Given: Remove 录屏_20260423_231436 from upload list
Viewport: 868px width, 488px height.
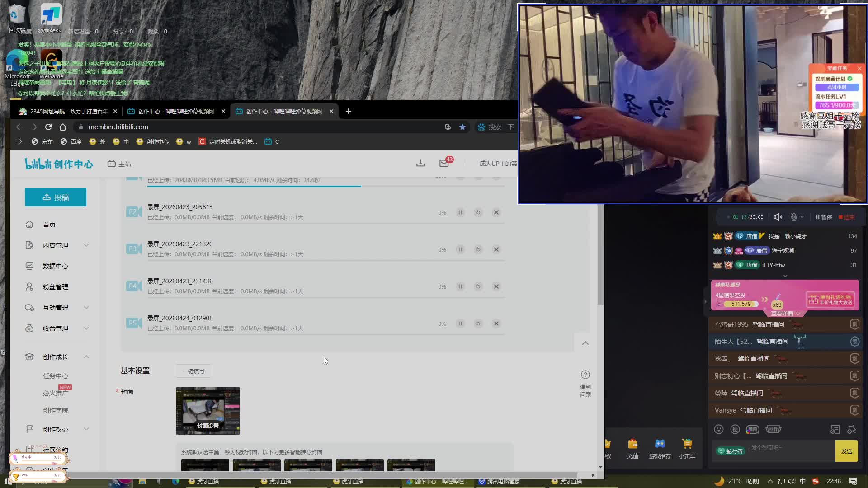Looking at the screenshot, I should click(496, 286).
